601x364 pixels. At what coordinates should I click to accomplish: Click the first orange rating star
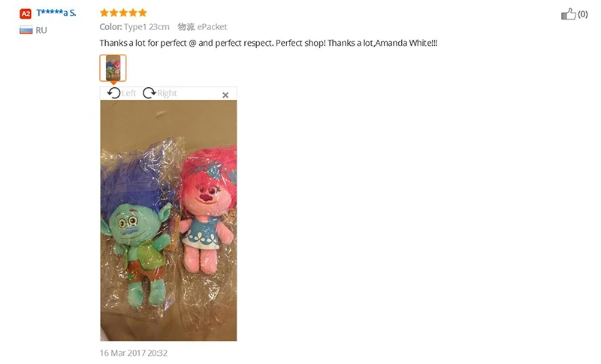104,13
